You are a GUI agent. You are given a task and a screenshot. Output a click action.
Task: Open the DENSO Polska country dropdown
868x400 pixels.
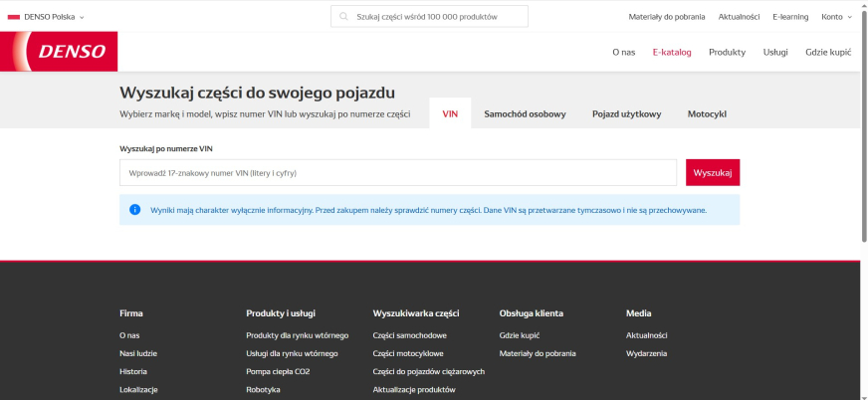point(47,17)
